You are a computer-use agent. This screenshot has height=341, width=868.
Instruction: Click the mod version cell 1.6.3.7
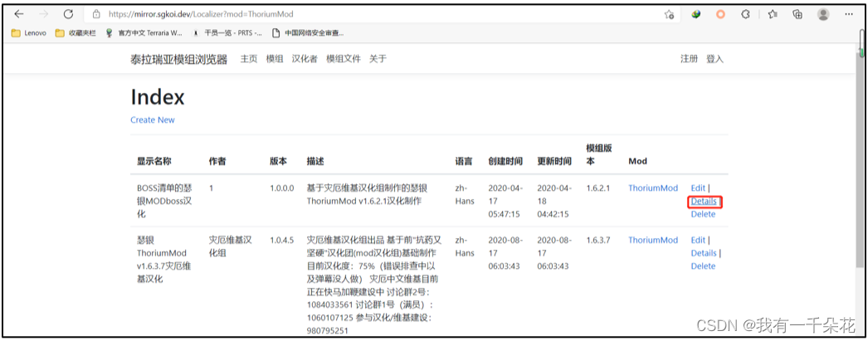pyautogui.click(x=597, y=241)
